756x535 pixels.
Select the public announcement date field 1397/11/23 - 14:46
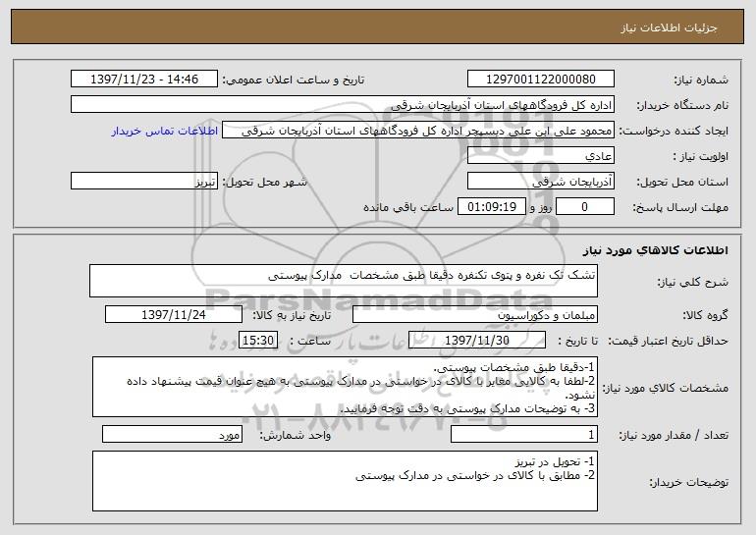[x=144, y=80]
